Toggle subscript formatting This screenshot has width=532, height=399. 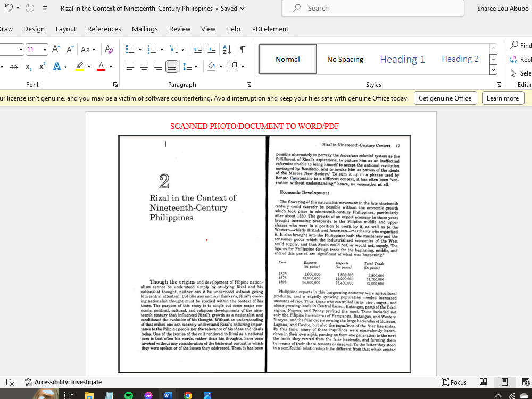[29, 66]
